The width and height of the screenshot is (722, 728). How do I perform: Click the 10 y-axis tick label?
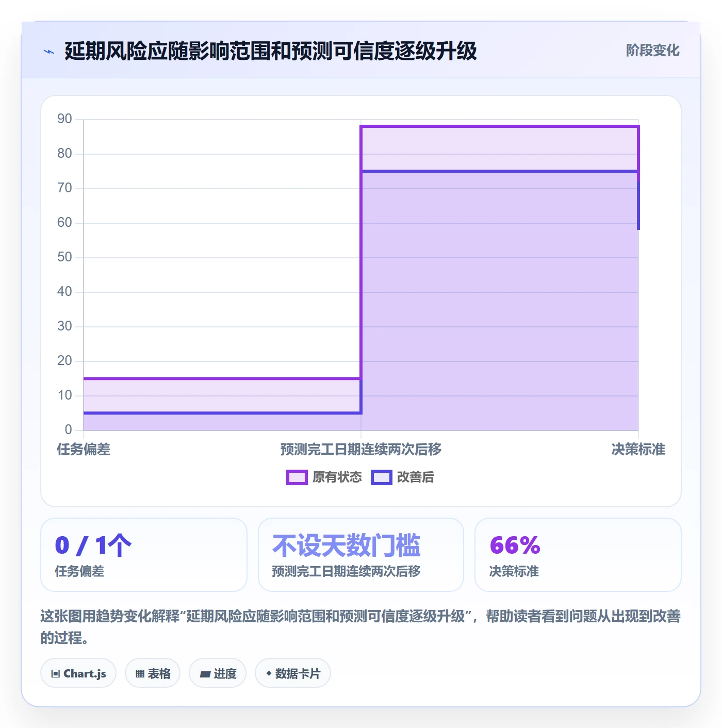click(x=65, y=395)
